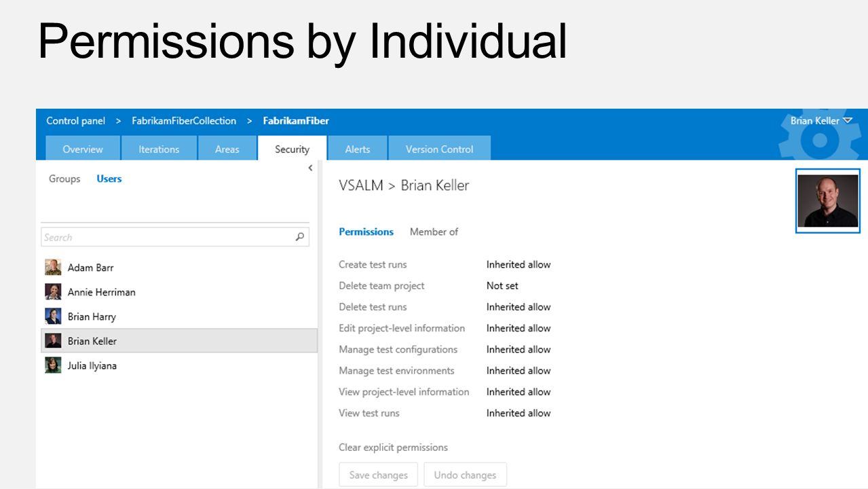Switch to the Groups list
The image size is (868, 489).
coord(64,179)
